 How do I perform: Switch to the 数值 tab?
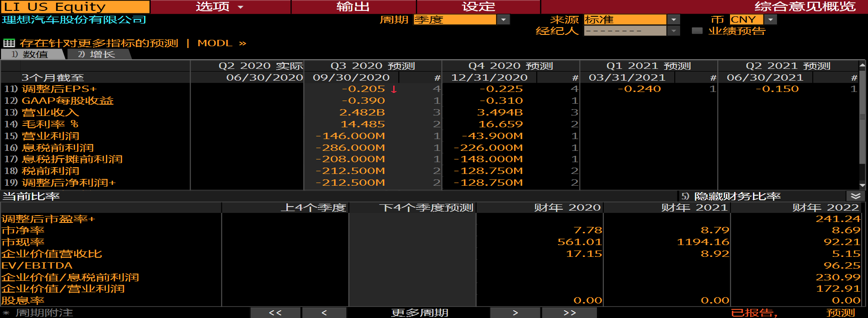(x=33, y=54)
